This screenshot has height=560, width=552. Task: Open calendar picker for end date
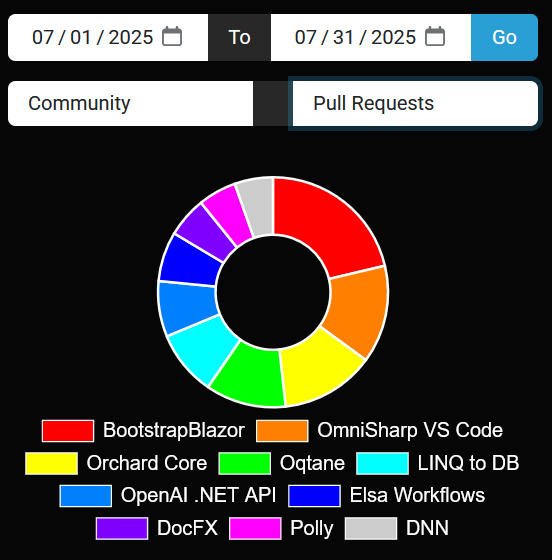435,36
